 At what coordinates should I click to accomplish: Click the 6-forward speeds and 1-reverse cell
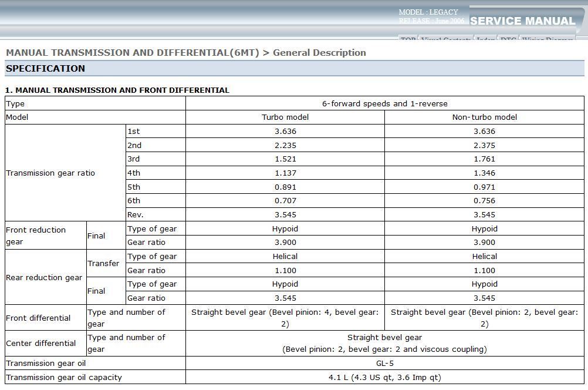tap(384, 104)
